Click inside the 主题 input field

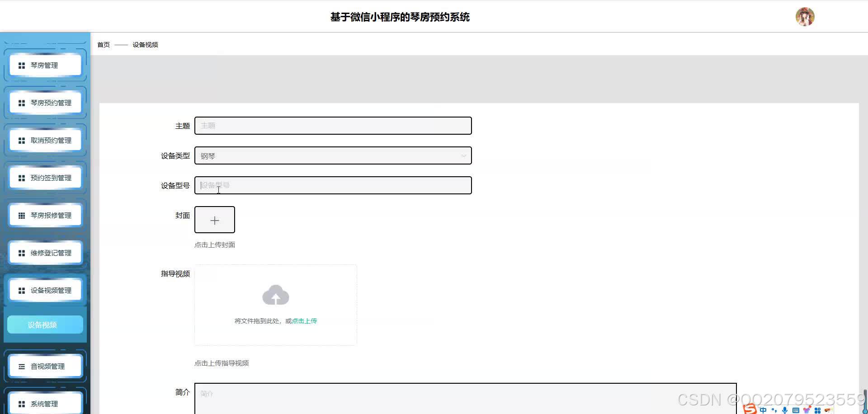333,126
